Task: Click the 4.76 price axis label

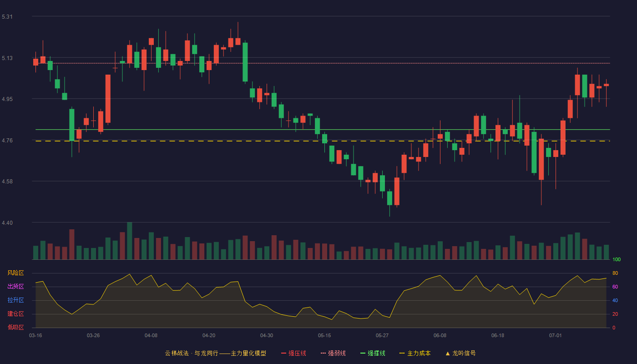Action: pos(7,141)
